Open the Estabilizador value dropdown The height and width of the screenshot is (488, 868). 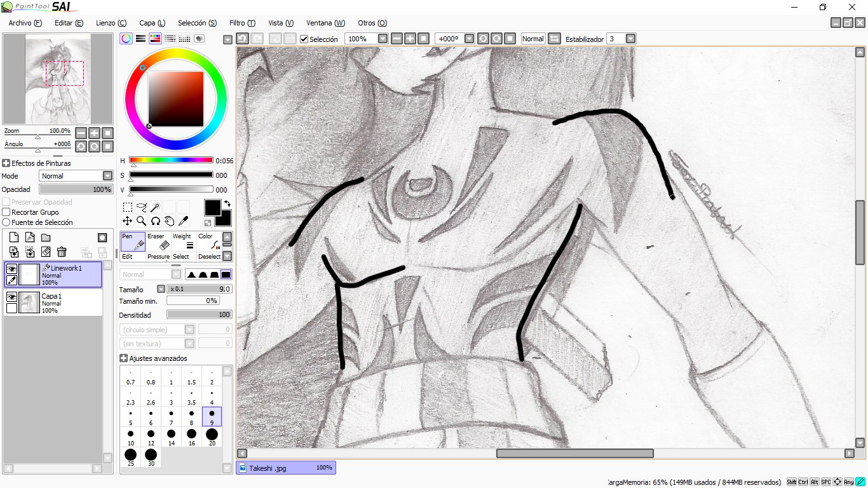[630, 39]
